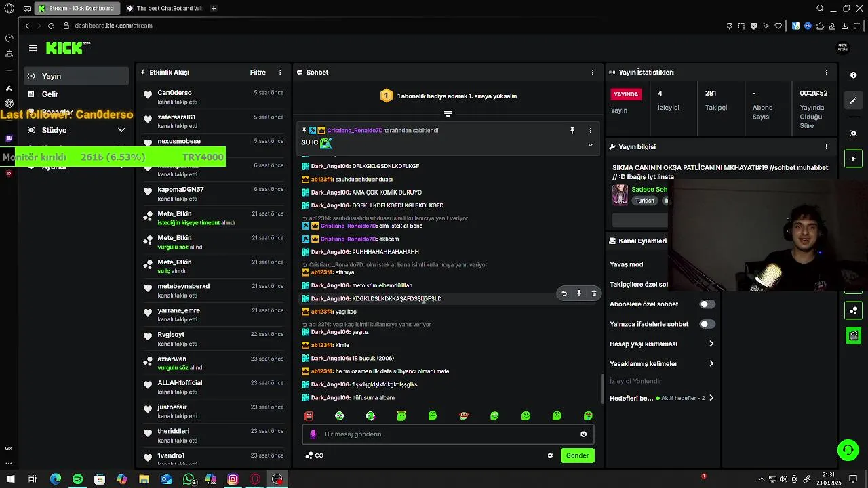Unpin the pinned SU IC message

572,130
